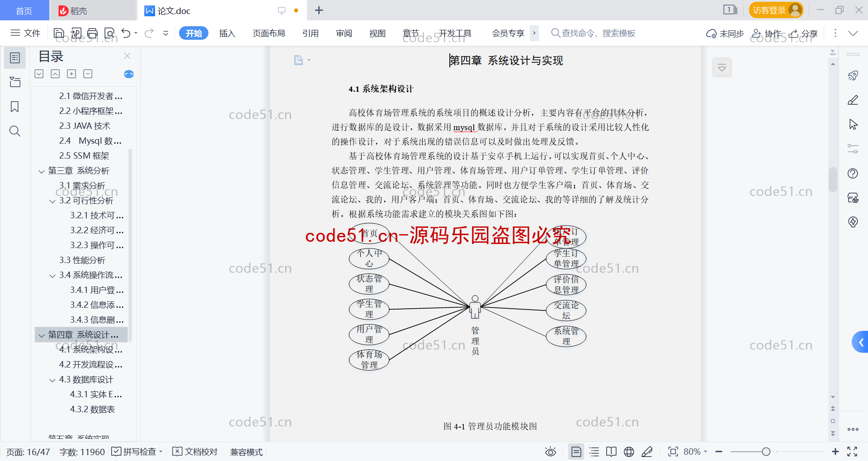This screenshot has width=868, height=461.
Task: Switch to the 审阅 ribbon tab
Action: click(344, 33)
